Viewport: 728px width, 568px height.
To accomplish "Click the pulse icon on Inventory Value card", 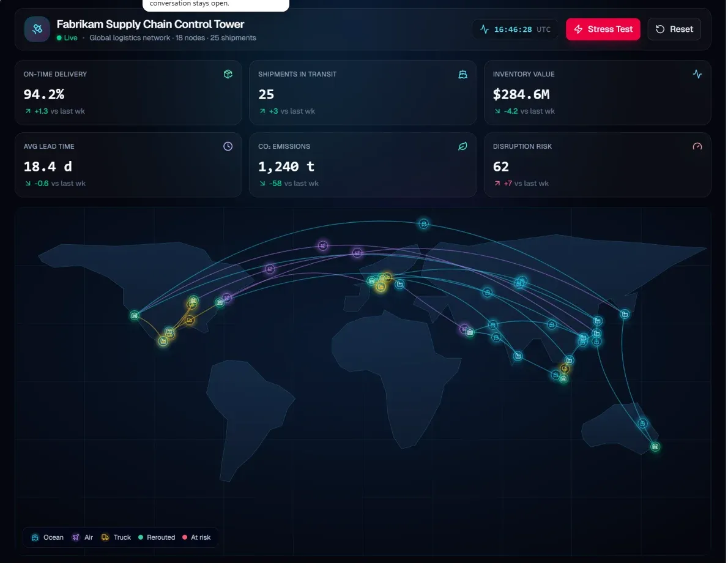I will pos(697,74).
